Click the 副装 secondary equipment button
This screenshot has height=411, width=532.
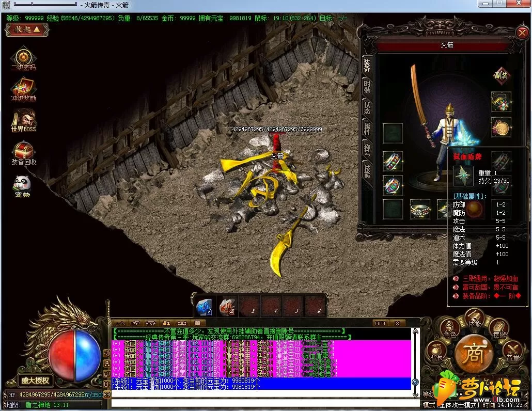(501, 75)
